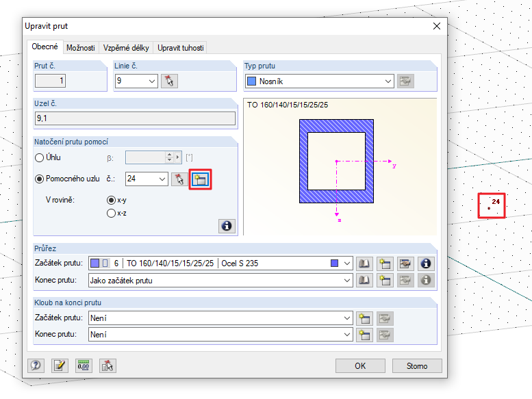Show cross-section info for Začátek prutu
532x399 pixels.
tap(426, 263)
